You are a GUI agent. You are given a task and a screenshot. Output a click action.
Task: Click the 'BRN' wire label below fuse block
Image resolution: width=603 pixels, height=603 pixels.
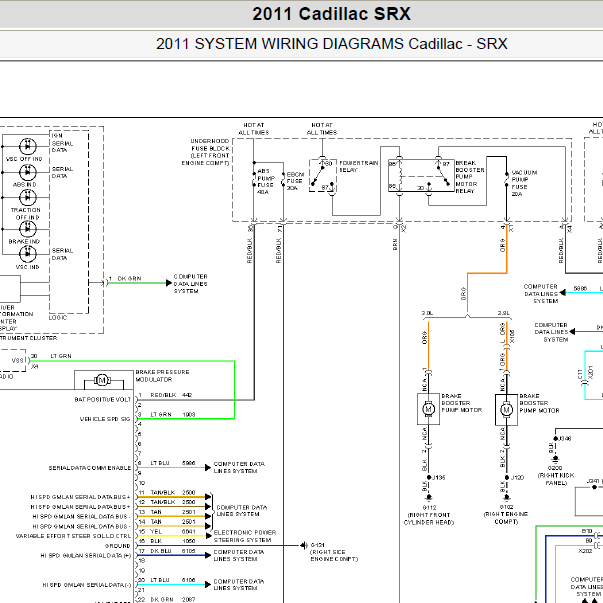coord(395,245)
